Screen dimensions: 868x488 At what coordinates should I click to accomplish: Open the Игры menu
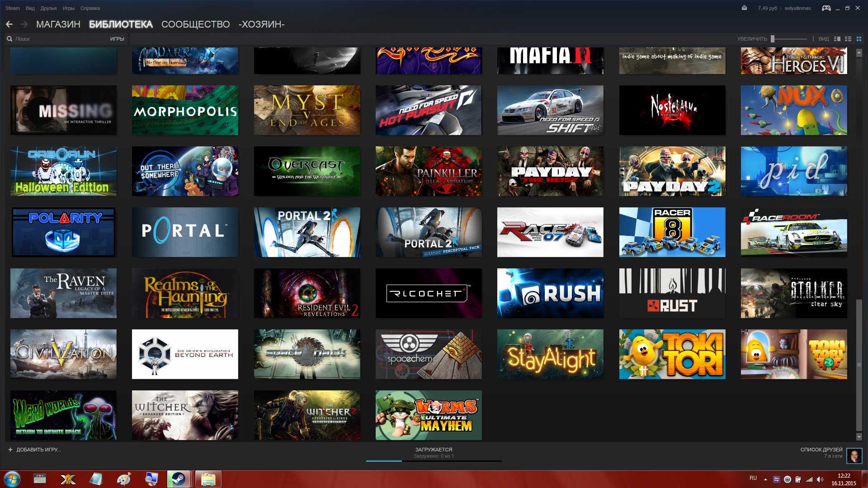(69, 8)
